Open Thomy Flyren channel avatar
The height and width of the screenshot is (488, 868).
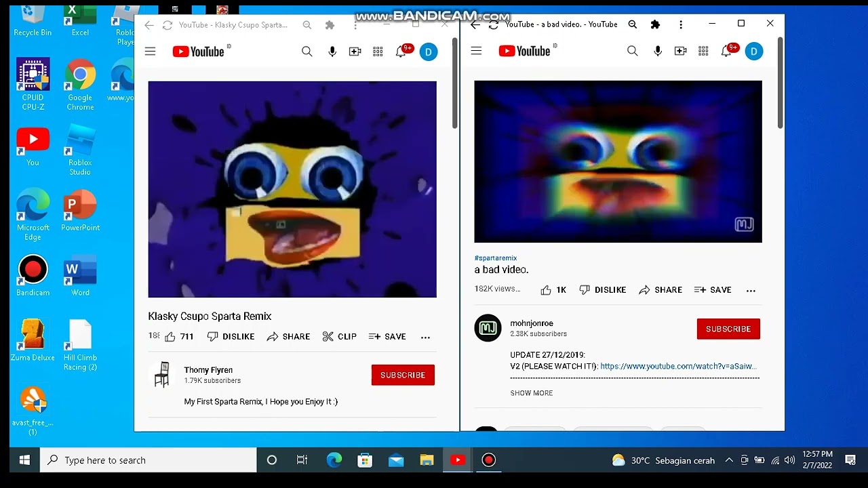pyautogui.click(x=161, y=375)
